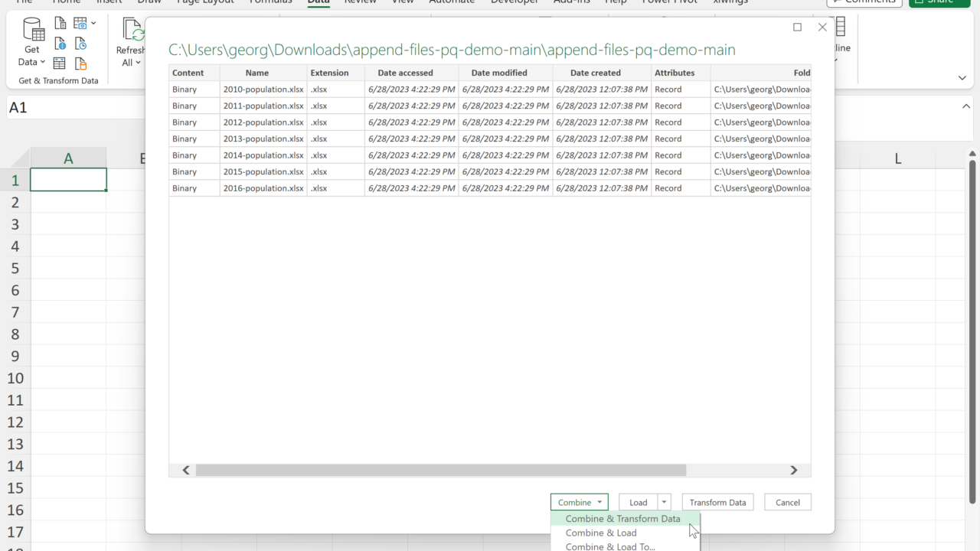Image resolution: width=980 pixels, height=551 pixels.
Task: Click Date modified for 2011-population row
Action: (506, 106)
